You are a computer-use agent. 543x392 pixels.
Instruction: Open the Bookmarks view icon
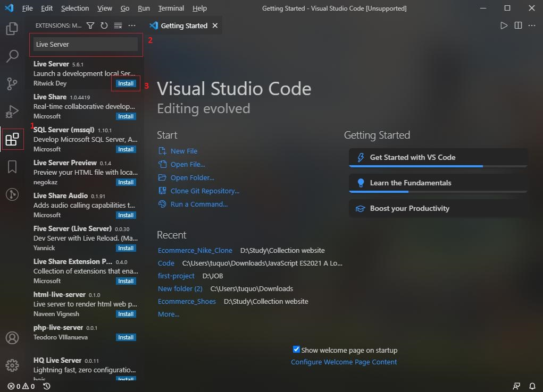coord(12,167)
